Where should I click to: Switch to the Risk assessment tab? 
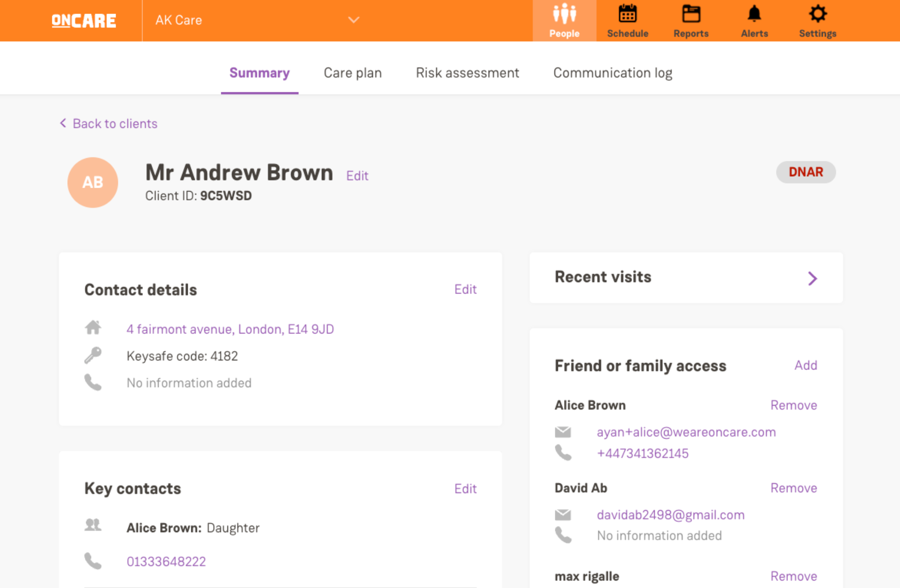467,73
